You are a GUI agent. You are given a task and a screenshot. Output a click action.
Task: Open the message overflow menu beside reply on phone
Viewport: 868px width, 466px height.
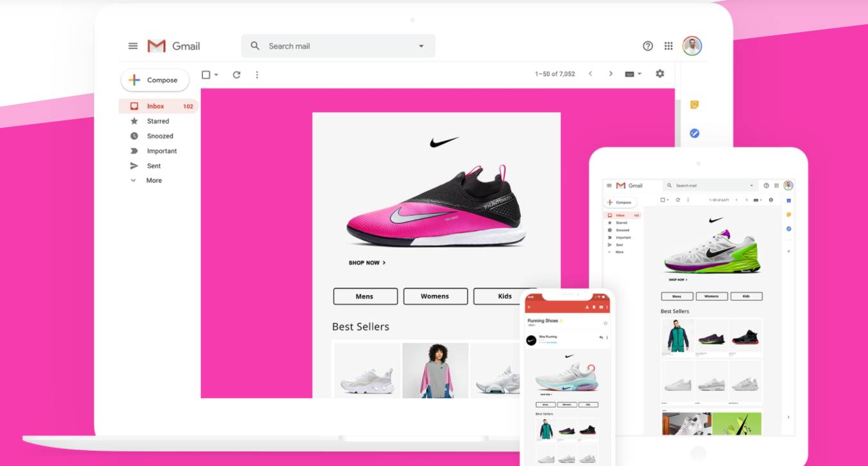(x=607, y=337)
